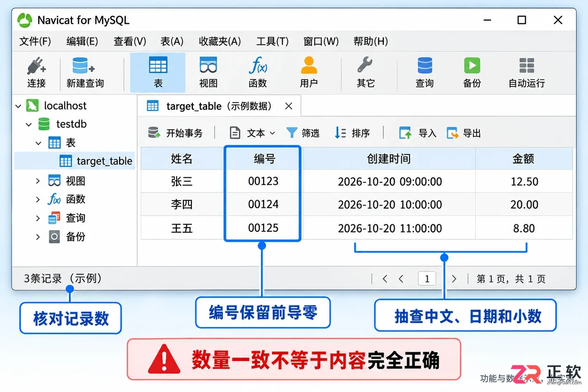Screen dimensions: 588x392
Task: Click the 其它 wrench toolbar icon
Action: (365, 73)
